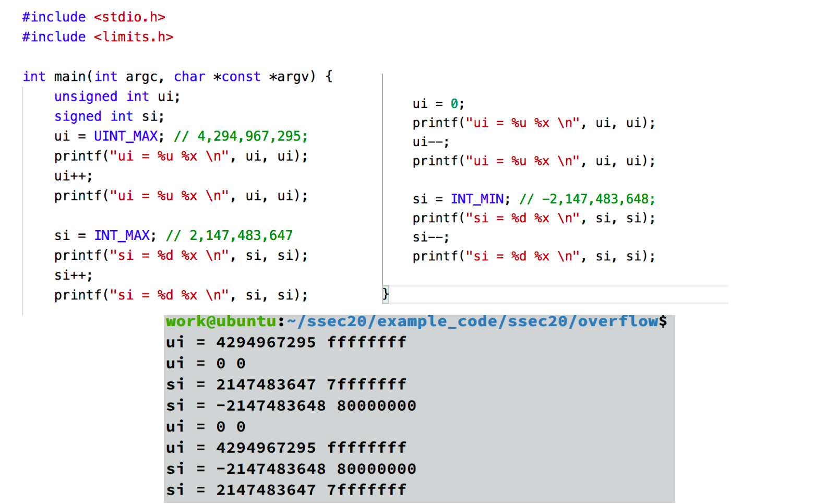Click the 'ui++;' statement
Viewport: 814px width, 504px height.
coord(73,176)
